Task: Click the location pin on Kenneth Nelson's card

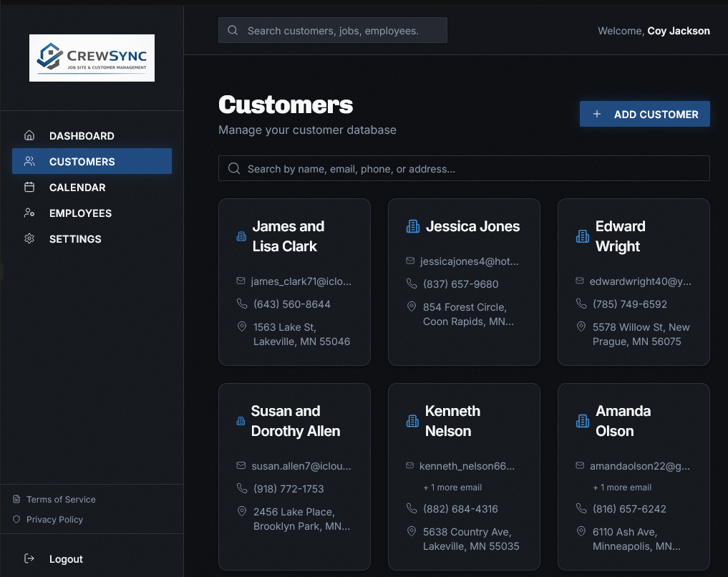Action: (x=411, y=531)
